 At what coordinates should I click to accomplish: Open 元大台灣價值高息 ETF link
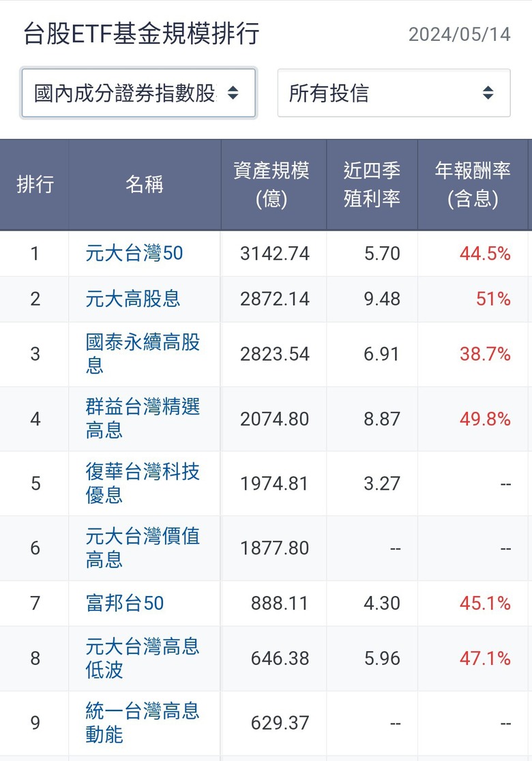pos(143,548)
